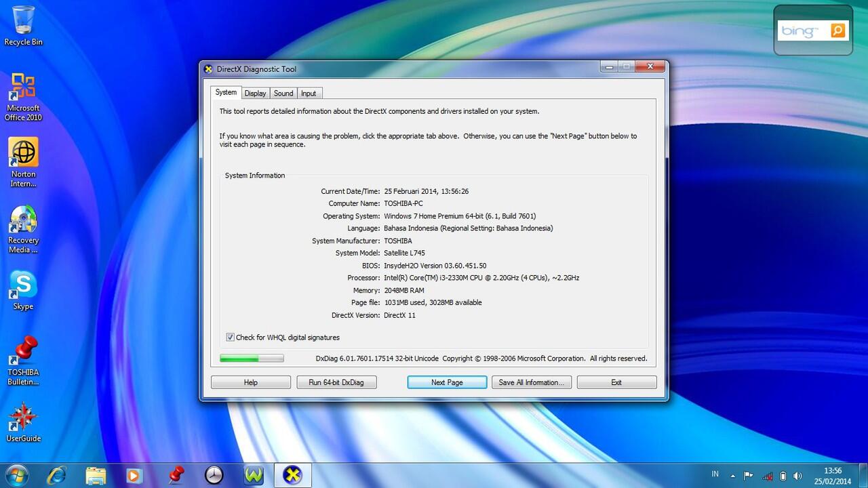This screenshot has height=488, width=868.
Task: Open Windows Explorer folder in taskbar
Action: 96,475
